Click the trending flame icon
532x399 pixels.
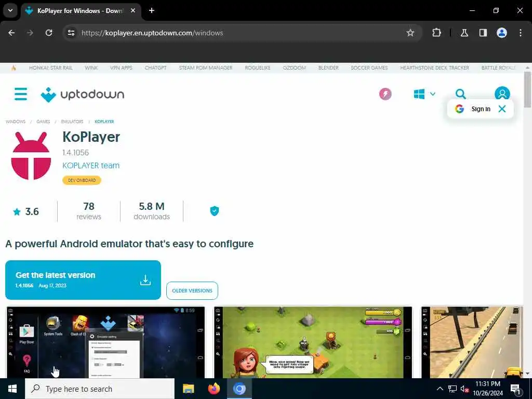click(x=14, y=68)
